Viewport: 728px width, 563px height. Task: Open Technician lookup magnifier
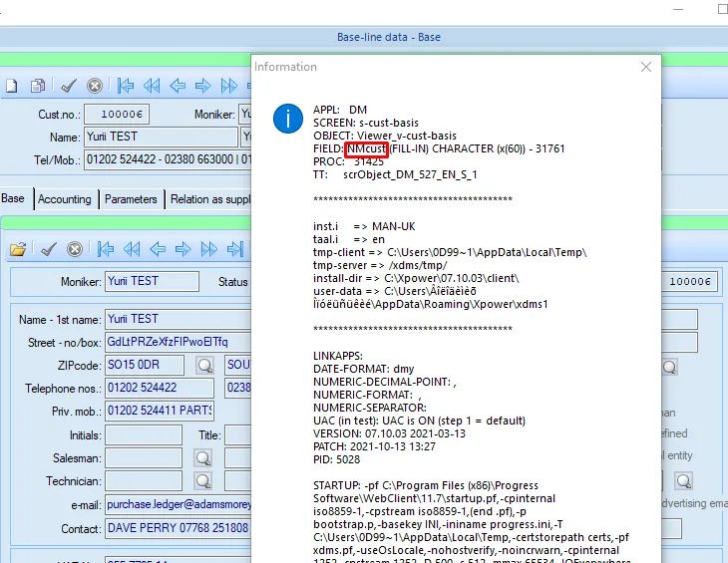(x=202, y=481)
